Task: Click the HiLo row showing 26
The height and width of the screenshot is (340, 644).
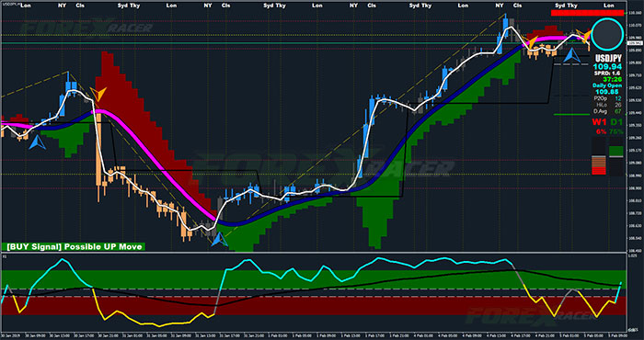Action: tap(609, 105)
